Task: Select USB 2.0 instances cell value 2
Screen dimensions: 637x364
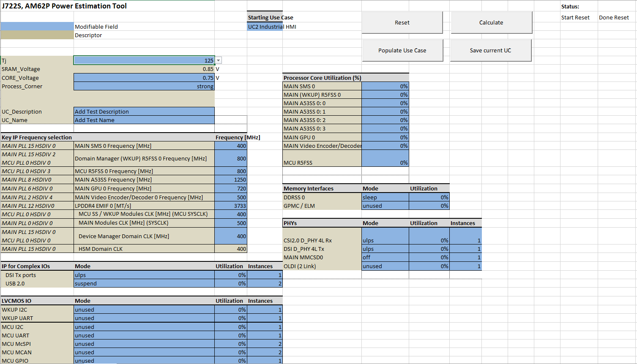Action: [x=265, y=283]
